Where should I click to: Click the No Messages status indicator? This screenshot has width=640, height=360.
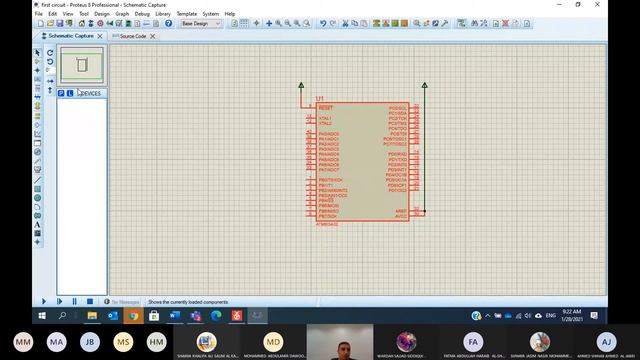(x=122, y=302)
